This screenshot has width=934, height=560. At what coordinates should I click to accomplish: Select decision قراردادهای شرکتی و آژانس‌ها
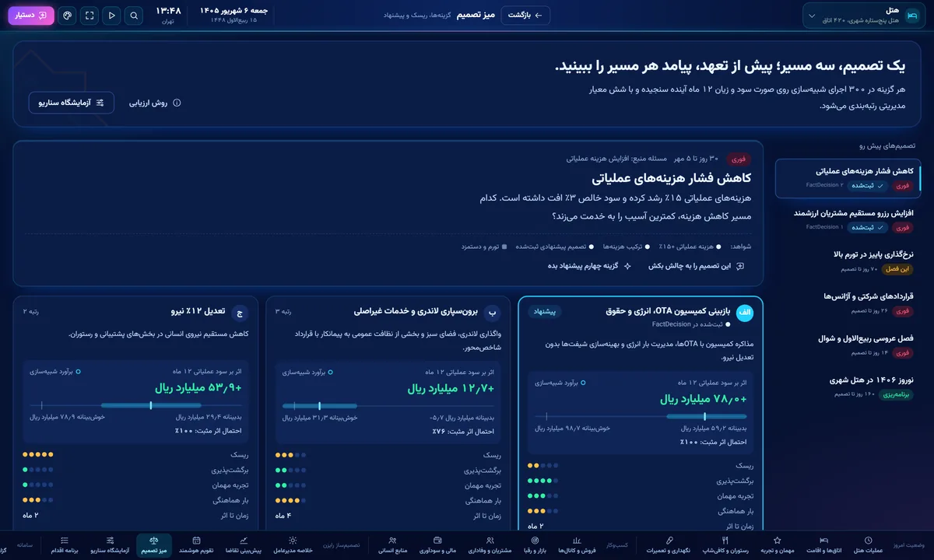pos(848,303)
